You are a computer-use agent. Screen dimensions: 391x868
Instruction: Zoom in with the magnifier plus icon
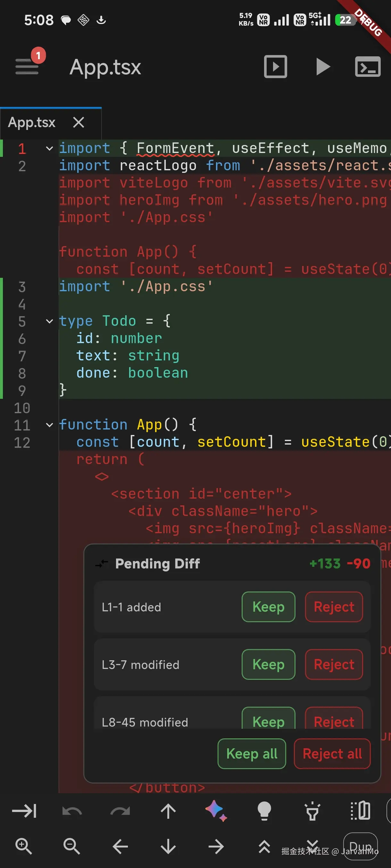click(x=24, y=846)
